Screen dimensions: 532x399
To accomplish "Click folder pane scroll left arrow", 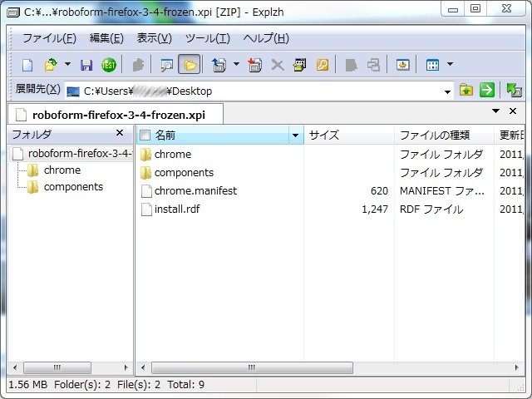I will click(x=15, y=367).
